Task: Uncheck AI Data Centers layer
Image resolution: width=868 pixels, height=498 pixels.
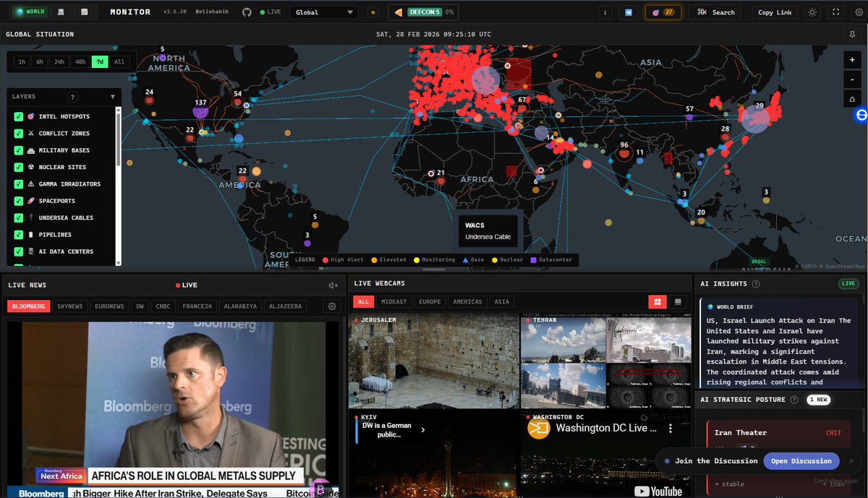Action: click(19, 252)
